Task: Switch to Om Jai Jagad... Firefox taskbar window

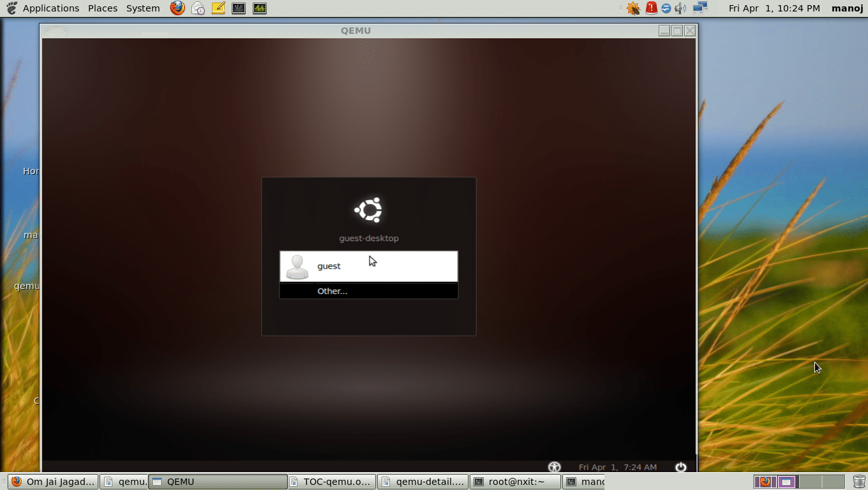Action: (x=54, y=482)
